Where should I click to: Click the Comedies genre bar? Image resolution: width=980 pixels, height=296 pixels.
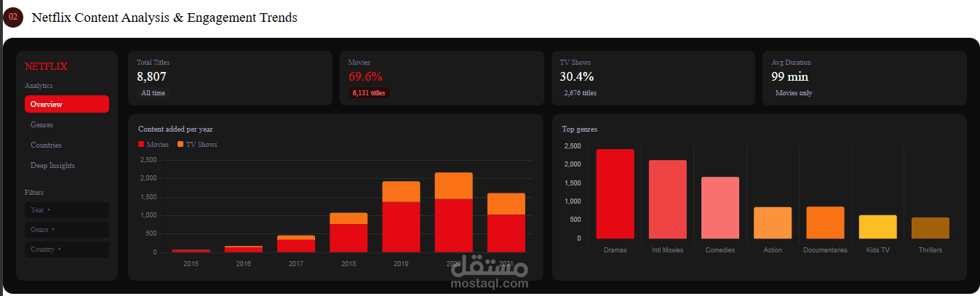pyautogui.click(x=720, y=207)
